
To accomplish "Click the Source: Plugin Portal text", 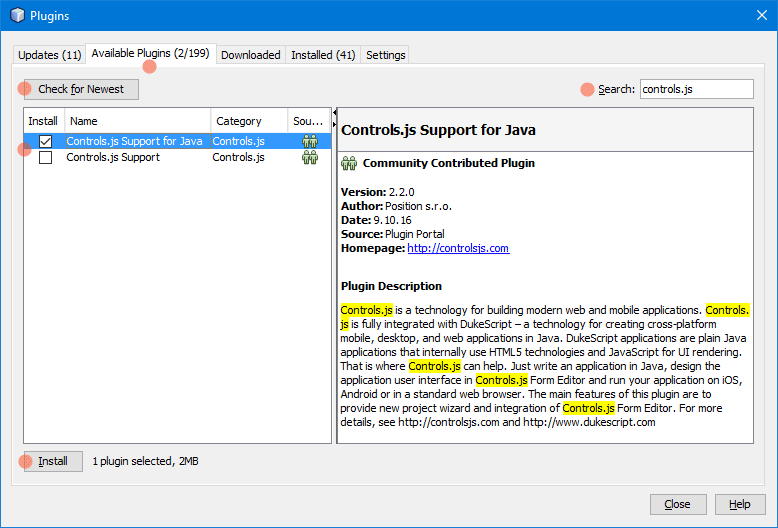I will (392, 234).
